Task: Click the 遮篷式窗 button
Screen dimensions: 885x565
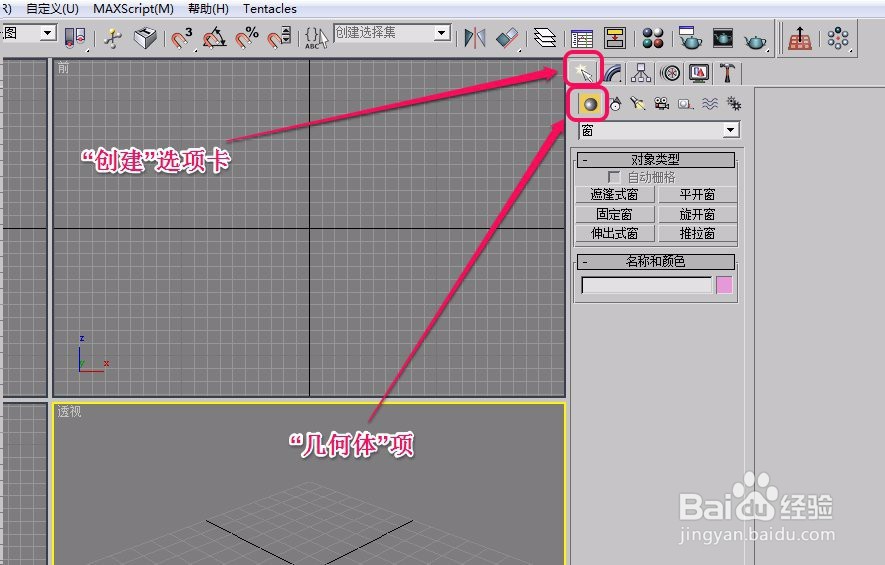Action: [614, 195]
